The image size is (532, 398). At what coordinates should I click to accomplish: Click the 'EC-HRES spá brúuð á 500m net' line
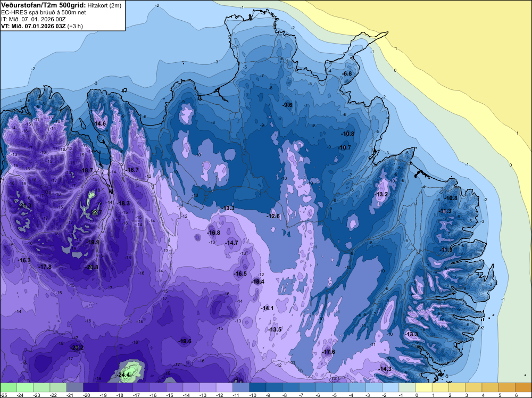pyautogui.click(x=44, y=12)
